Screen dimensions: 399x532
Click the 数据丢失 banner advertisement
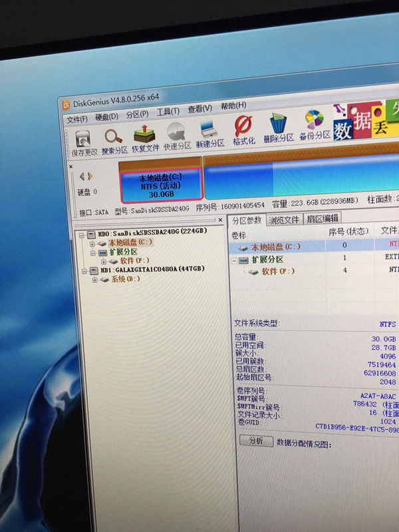coord(366,120)
